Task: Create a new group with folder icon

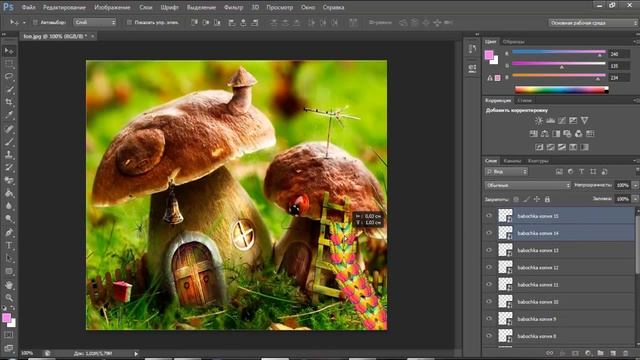Action: click(600, 353)
